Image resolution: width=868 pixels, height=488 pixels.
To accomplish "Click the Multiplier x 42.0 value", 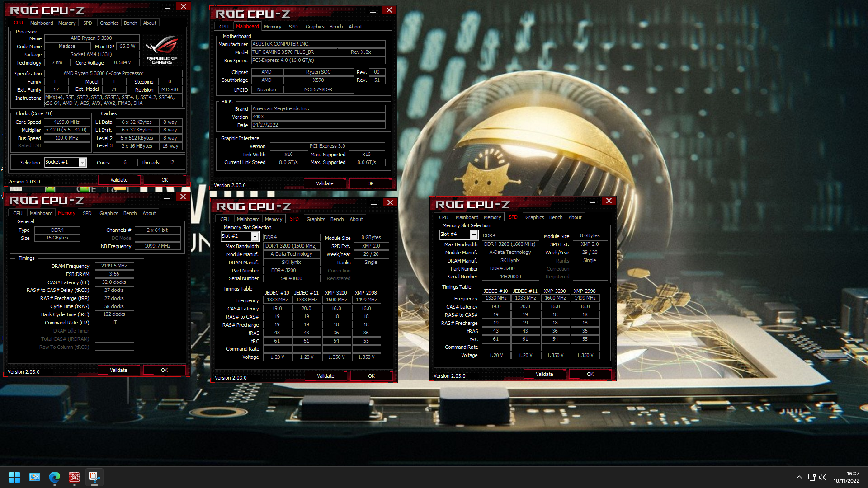I will coord(66,130).
